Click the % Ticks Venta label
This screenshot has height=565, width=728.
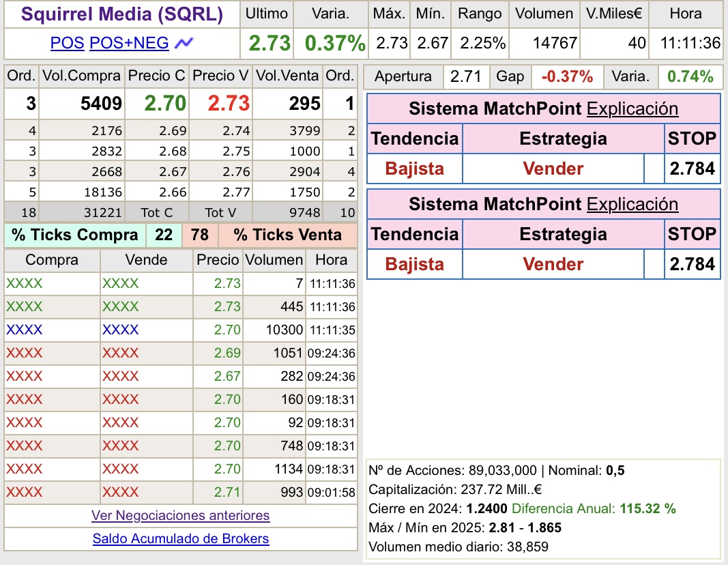(287, 235)
